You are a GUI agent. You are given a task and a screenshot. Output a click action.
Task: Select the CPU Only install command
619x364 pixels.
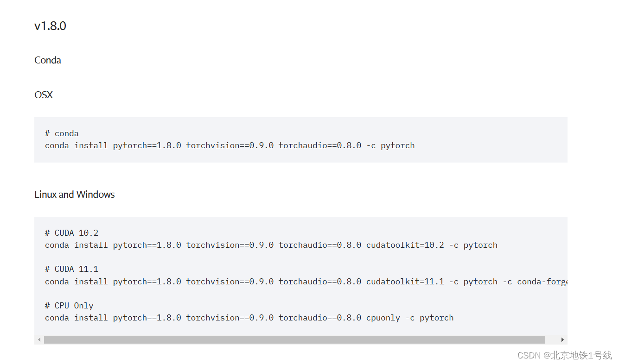pyautogui.click(x=249, y=318)
